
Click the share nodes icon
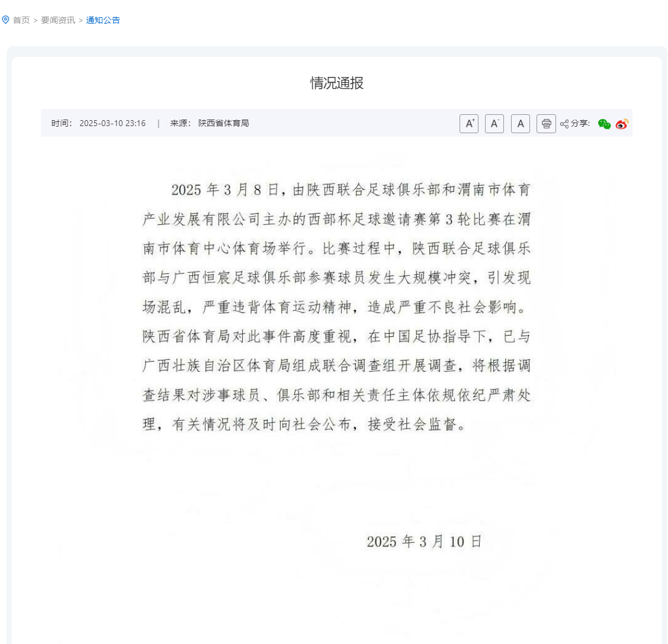click(564, 124)
